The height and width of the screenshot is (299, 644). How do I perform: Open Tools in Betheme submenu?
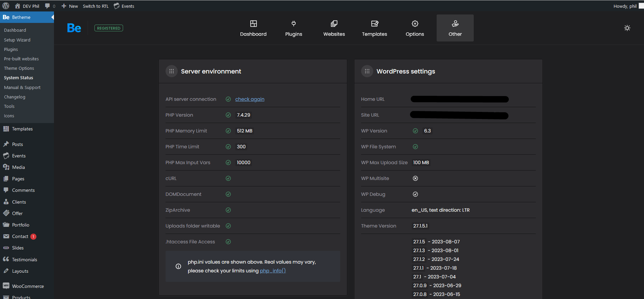[9, 106]
